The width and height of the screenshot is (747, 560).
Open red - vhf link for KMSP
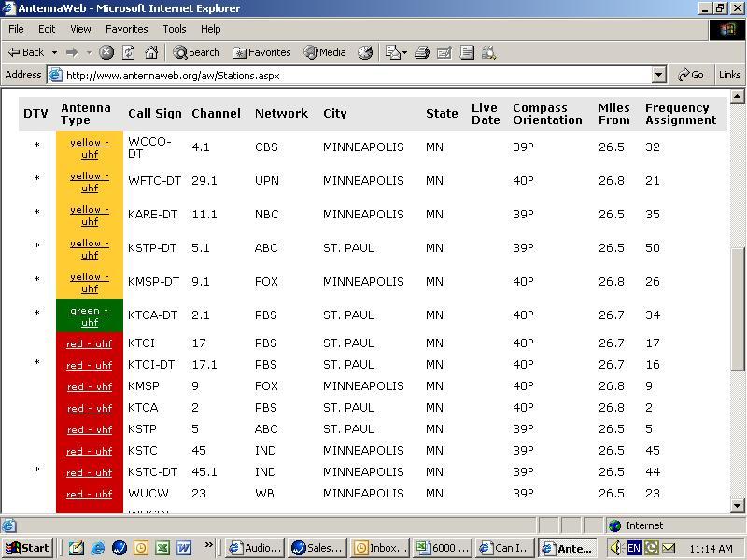pyautogui.click(x=90, y=386)
